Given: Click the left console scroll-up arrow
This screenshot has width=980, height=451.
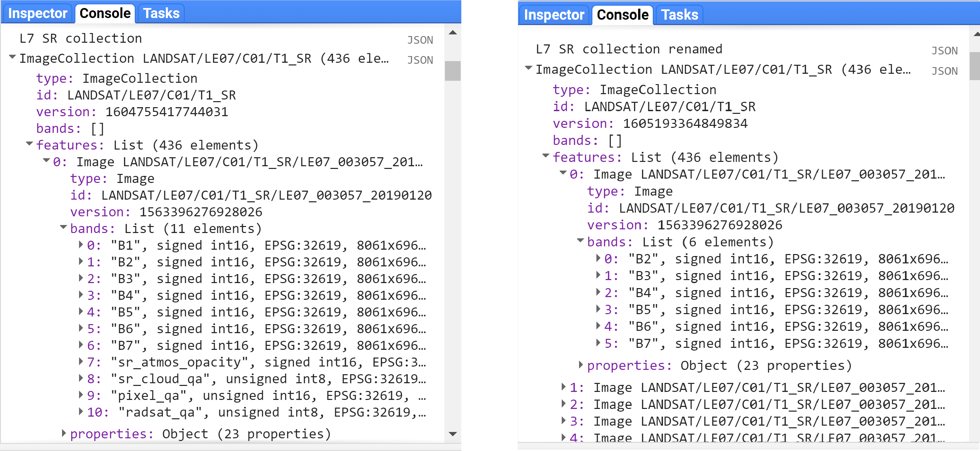Looking at the screenshot, I should coord(453,33).
